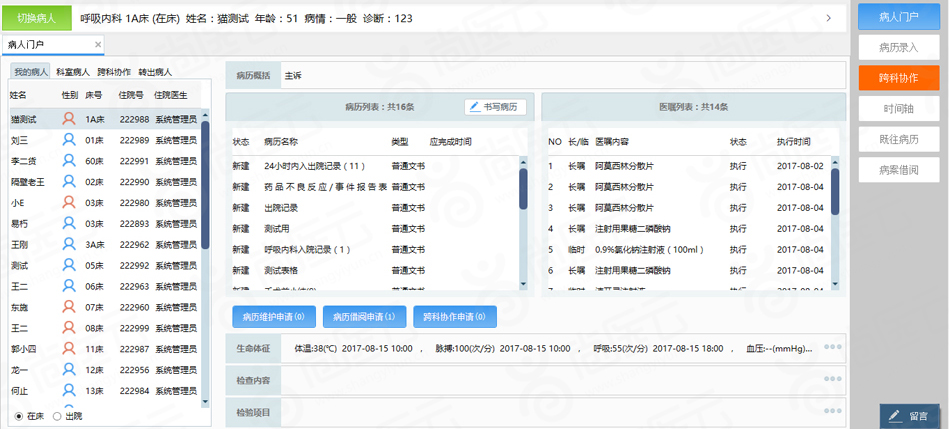Select the 测试表格 record row
Viewport: 950px width, 429px height.
coord(375,270)
